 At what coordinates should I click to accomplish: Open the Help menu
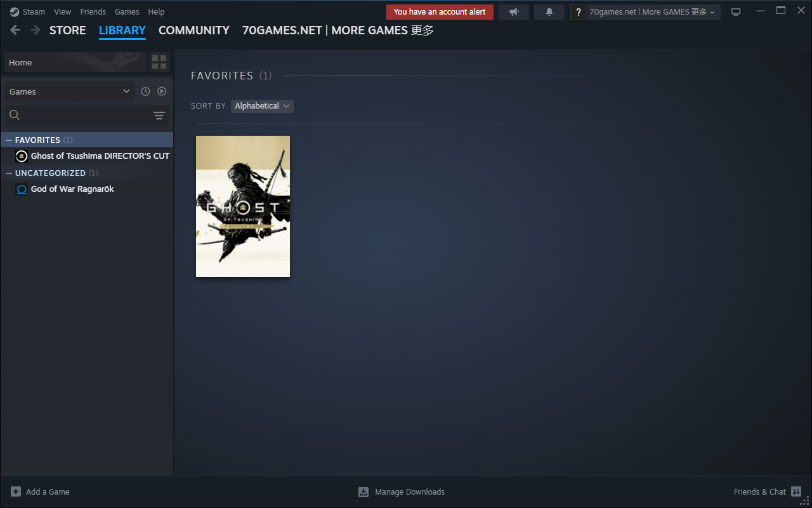[x=156, y=11]
